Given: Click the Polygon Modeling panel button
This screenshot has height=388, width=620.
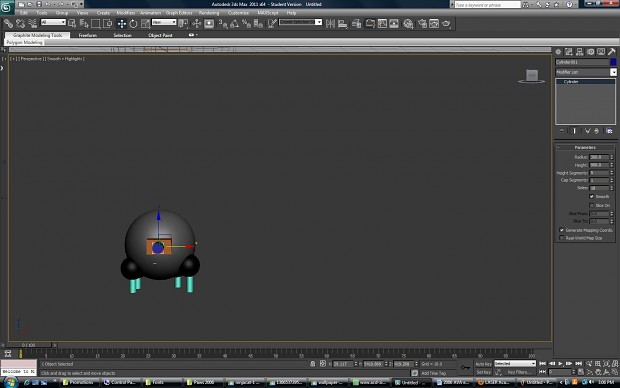Looking at the screenshot, I should (x=24, y=42).
